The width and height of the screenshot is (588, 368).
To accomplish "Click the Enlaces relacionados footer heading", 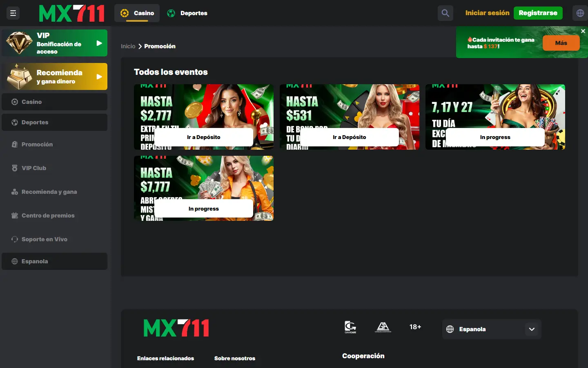I will [x=165, y=358].
